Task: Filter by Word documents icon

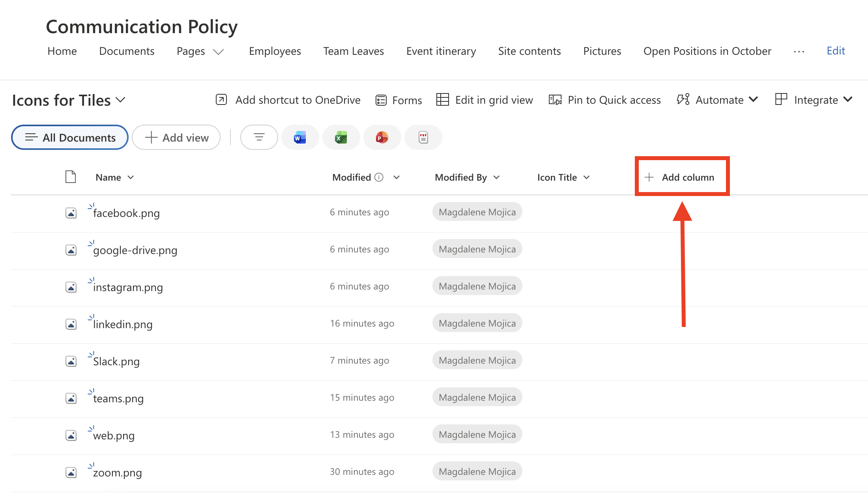Action: [300, 138]
